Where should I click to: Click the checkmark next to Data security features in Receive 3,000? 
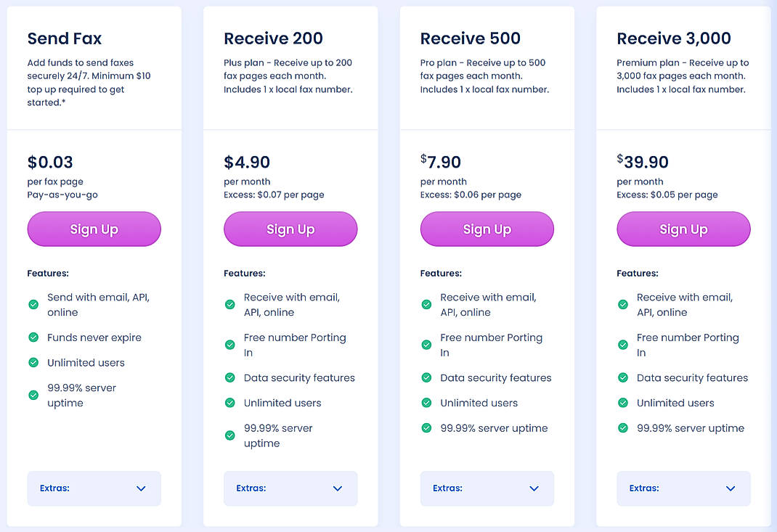point(623,377)
